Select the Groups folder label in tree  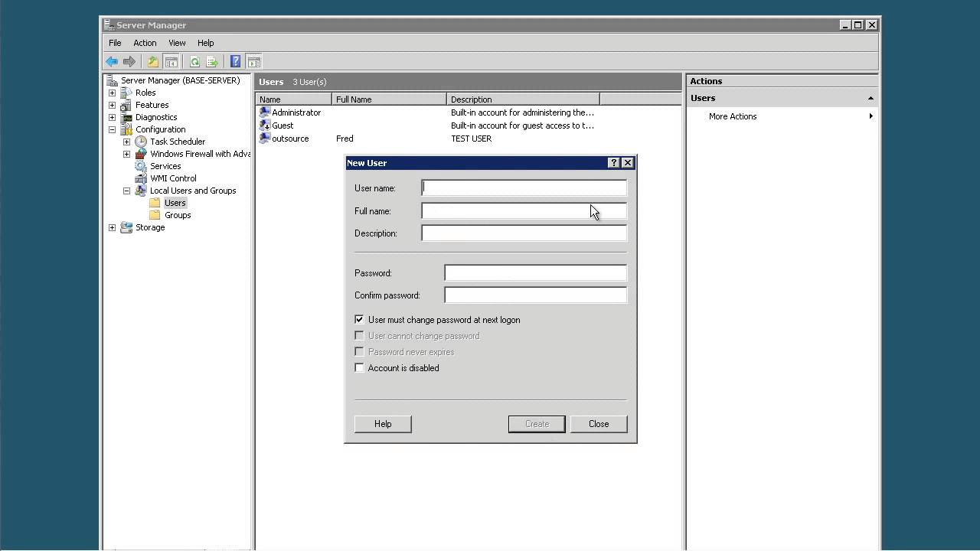[x=178, y=215]
